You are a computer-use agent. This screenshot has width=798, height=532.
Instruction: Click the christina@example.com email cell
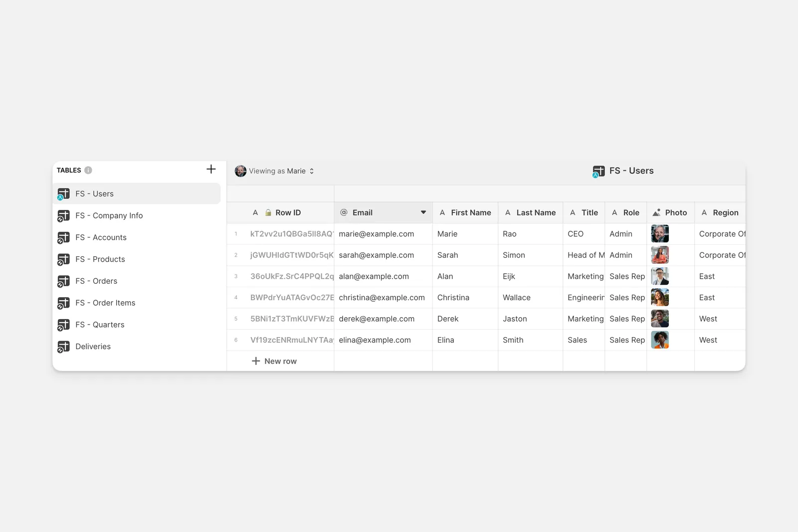tap(384, 298)
